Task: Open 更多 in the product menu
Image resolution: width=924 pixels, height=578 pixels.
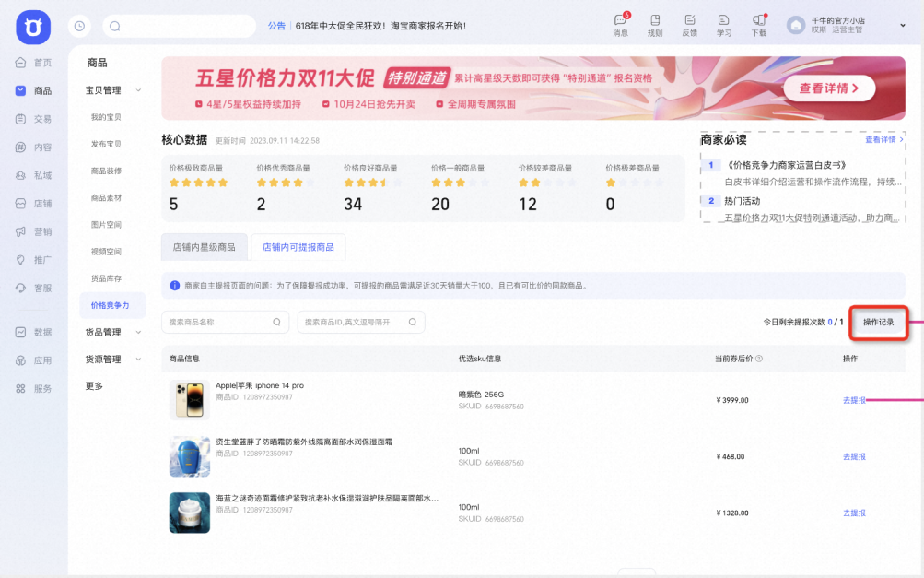Action: [94, 385]
